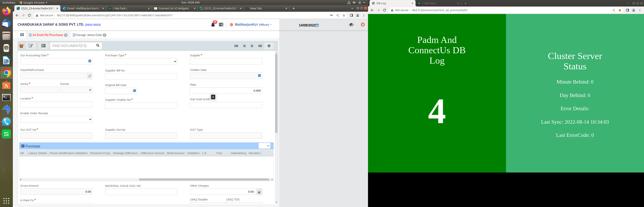Image resolution: width=644 pixels, height=207 pixels.
Task: Open the notifications bell icon
Action: pyautogui.click(x=213, y=25)
